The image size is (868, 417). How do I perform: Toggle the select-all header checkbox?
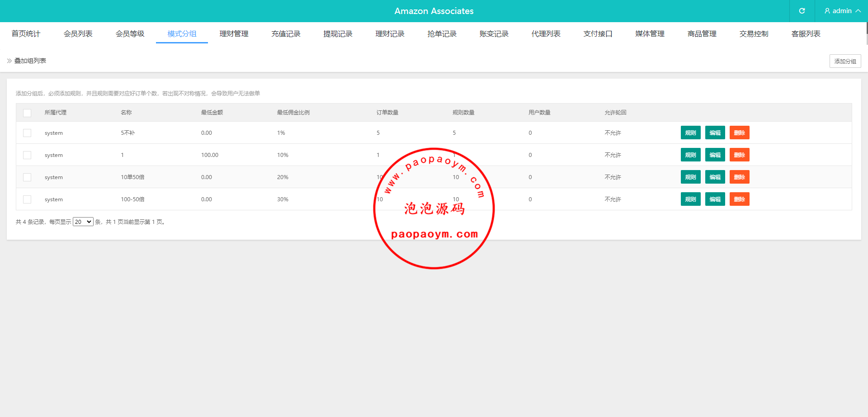pyautogui.click(x=27, y=113)
